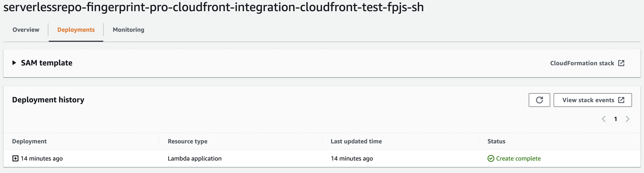Open the Monitoring tab
This screenshot has height=173, width=644.
(x=128, y=30)
